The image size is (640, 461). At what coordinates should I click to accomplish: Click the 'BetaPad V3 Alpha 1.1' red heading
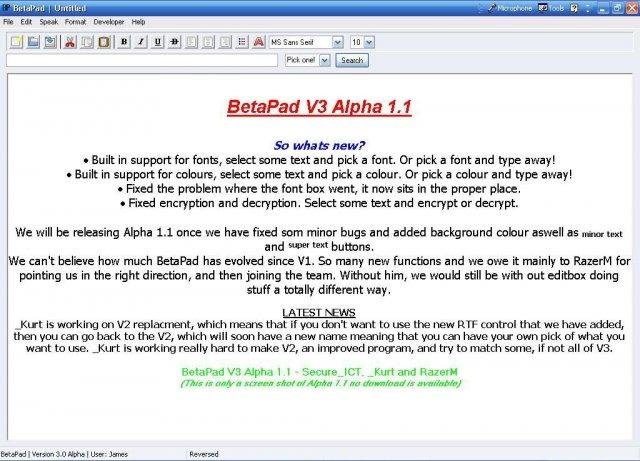(x=319, y=107)
